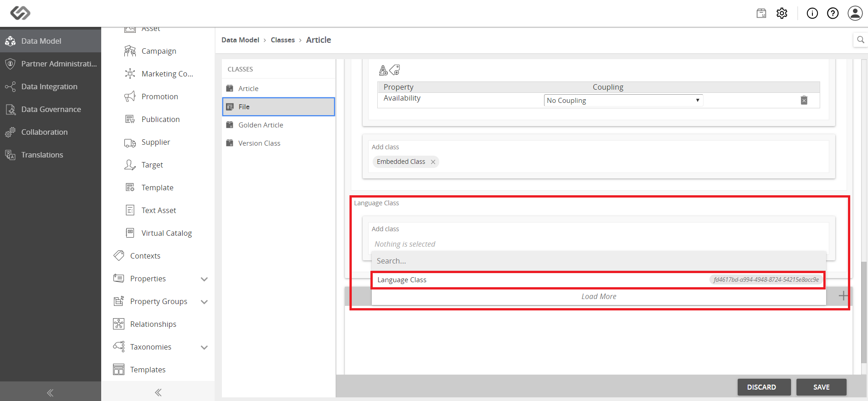Click the Marketing Co... network icon
Screen dimensions: 868x401
coord(130,74)
